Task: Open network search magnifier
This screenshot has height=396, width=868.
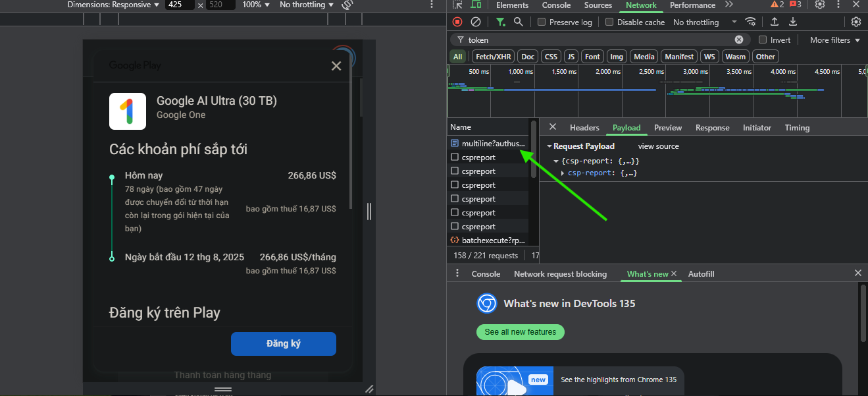Action: [x=519, y=22]
